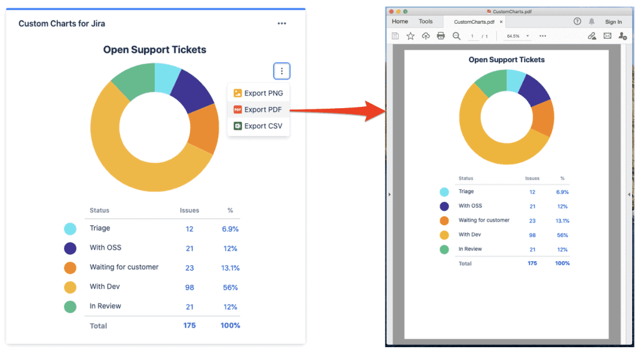
Task: Open the Custom Charts gadget ellipsis menu
Action: (x=282, y=24)
